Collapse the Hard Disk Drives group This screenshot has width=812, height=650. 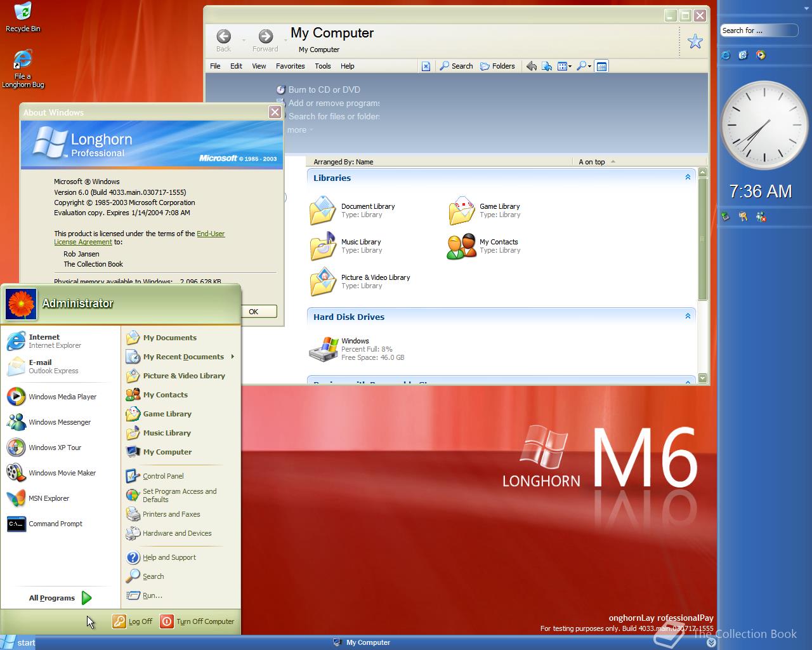pyautogui.click(x=688, y=315)
